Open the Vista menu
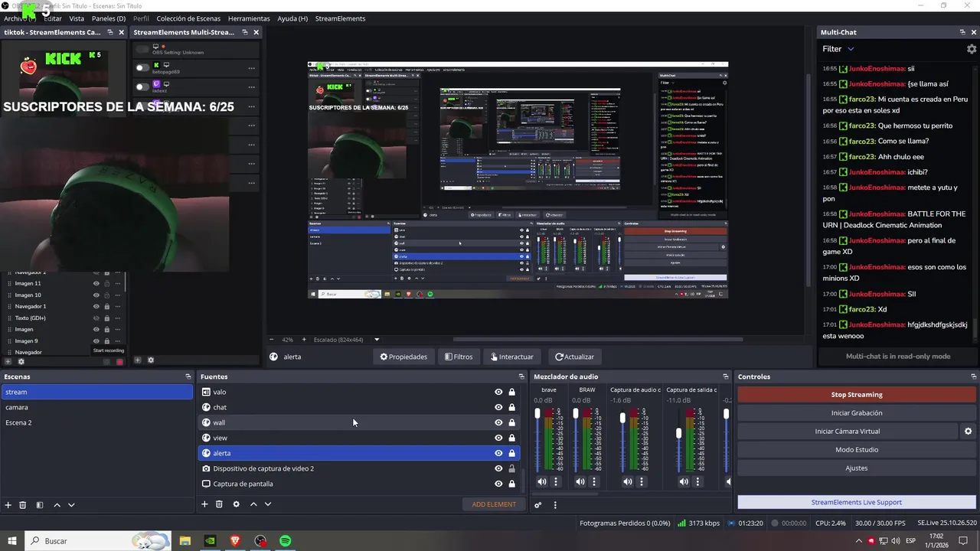This screenshot has height=551, width=980. tap(77, 18)
